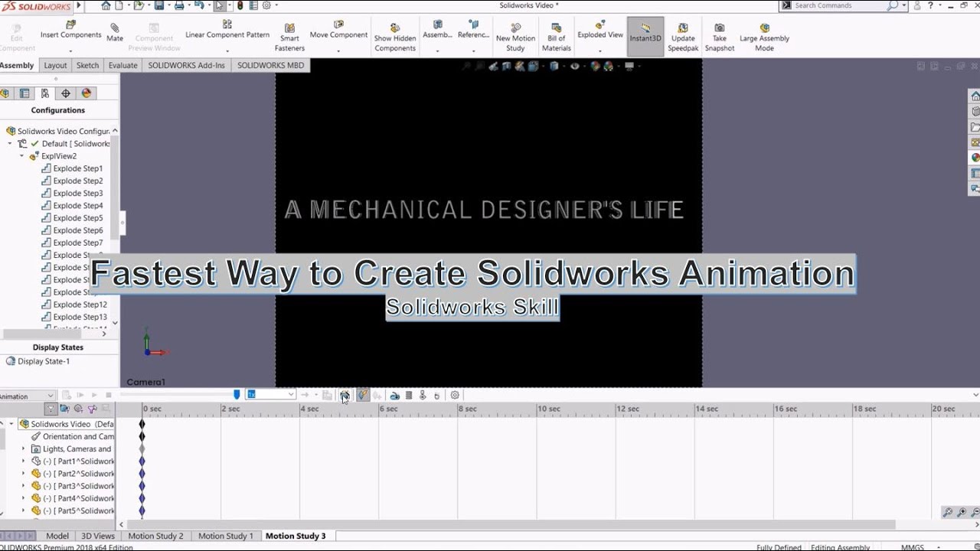Click the Save icon in title bar
The width and height of the screenshot is (980, 551).
click(x=159, y=5)
